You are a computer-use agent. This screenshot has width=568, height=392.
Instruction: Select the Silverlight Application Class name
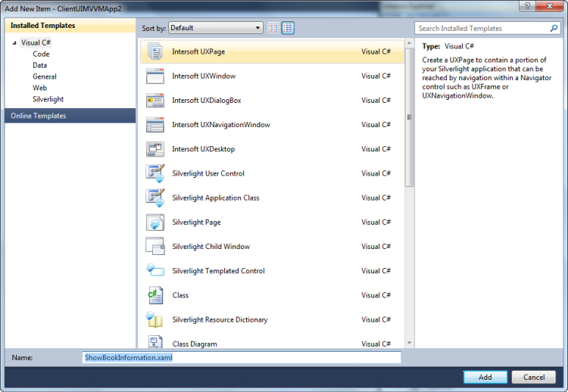coord(216,198)
